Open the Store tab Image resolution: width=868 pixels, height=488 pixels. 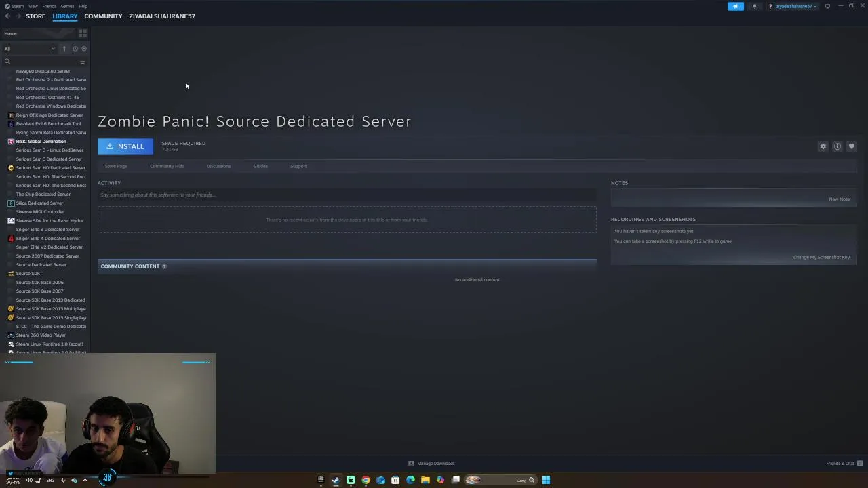(x=35, y=16)
